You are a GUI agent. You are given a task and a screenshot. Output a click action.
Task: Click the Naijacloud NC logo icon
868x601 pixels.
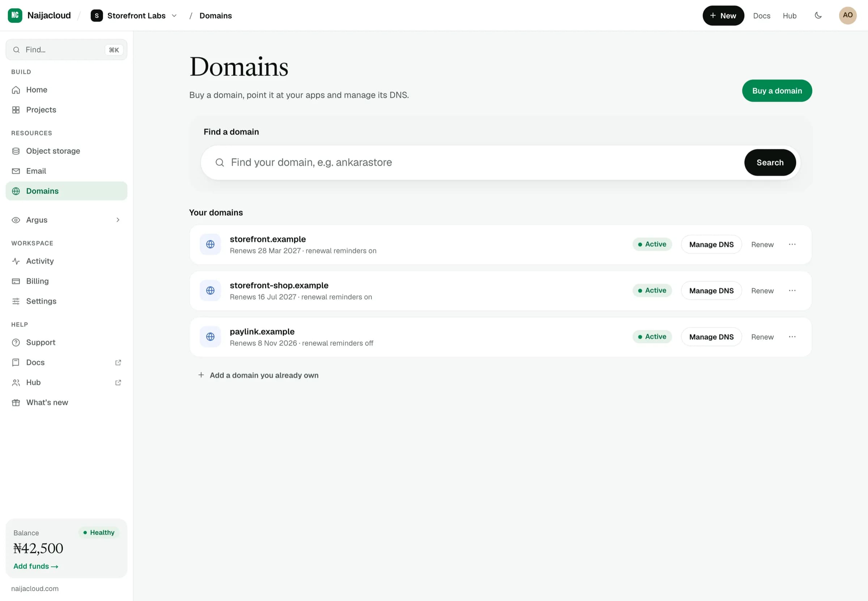click(x=15, y=16)
